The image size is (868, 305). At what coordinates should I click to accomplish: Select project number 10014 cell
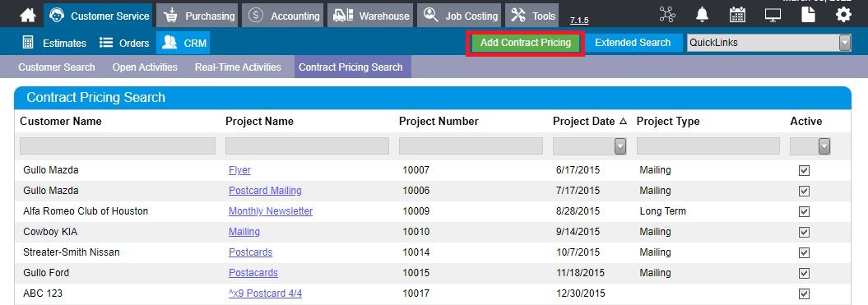pyautogui.click(x=415, y=252)
